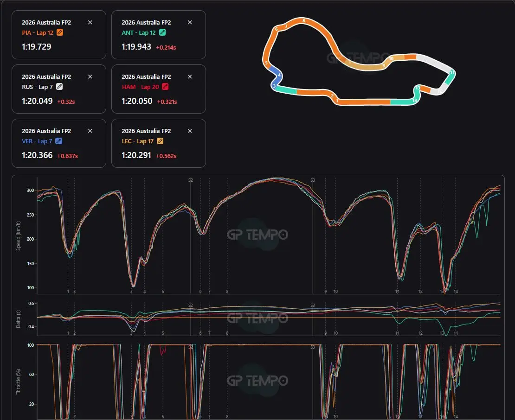Click the white pencil icon next to RUS
This screenshot has height=420, width=515.
(x=59, y=87)
